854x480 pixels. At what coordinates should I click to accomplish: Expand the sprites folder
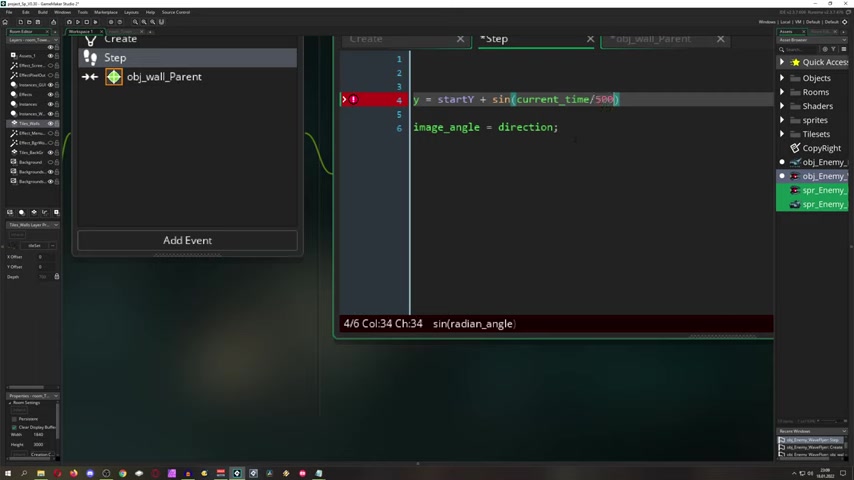coord(782,120)
